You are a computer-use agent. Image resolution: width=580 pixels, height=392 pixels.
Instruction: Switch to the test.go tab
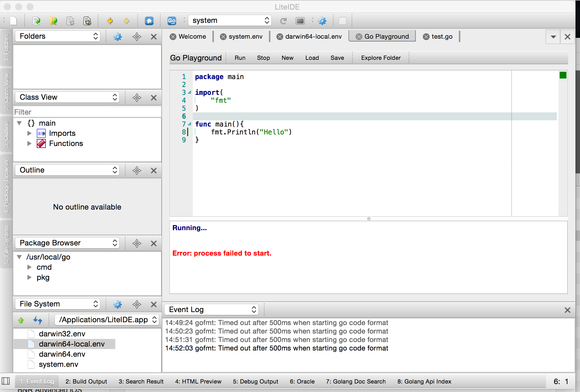click(x=442, y=36)
